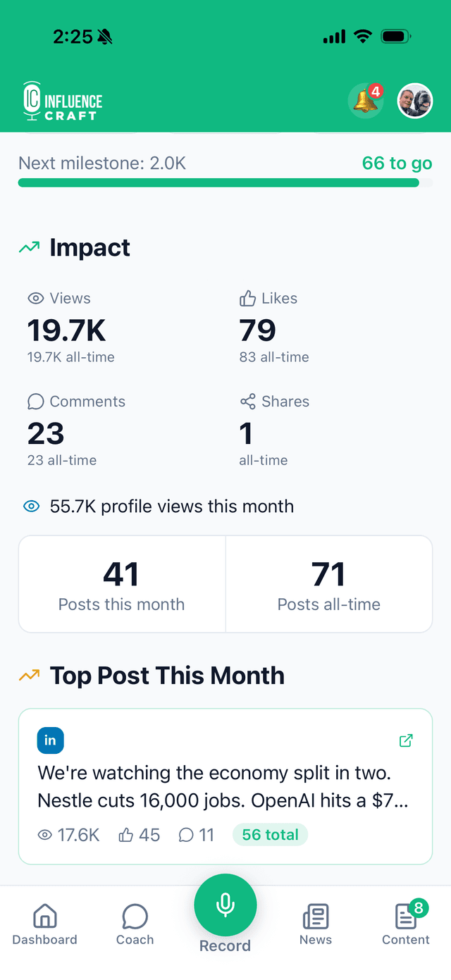The image size is (451, 980).
Task: Tap the green microphone Record button
Action: pos(225,905)
